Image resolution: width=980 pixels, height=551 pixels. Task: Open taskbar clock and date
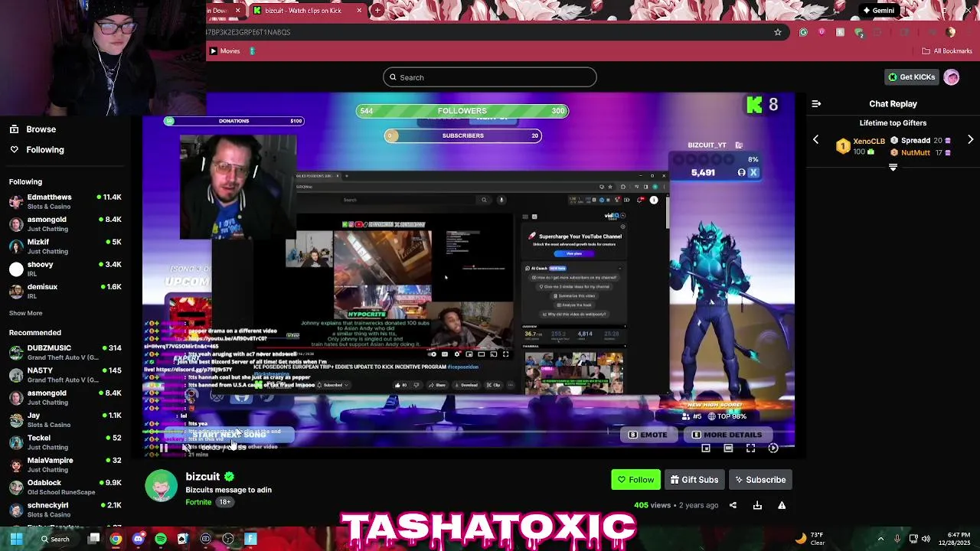click(x=954, y=539)
